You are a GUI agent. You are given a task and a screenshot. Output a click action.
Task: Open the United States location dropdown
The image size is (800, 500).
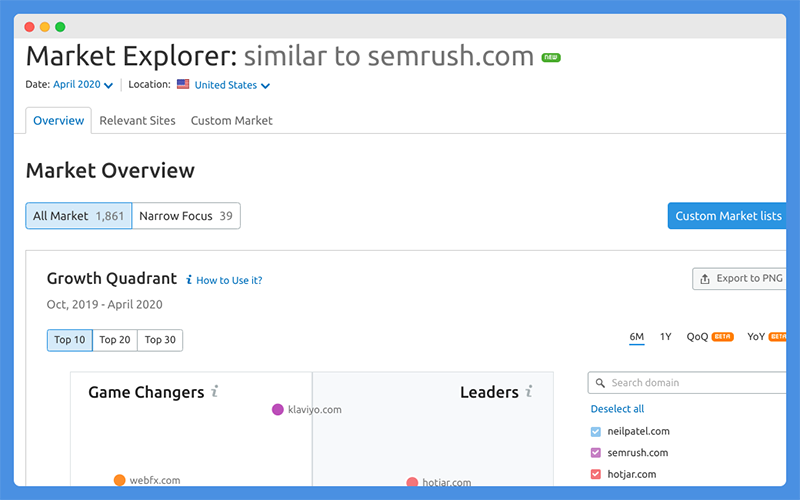232,85
